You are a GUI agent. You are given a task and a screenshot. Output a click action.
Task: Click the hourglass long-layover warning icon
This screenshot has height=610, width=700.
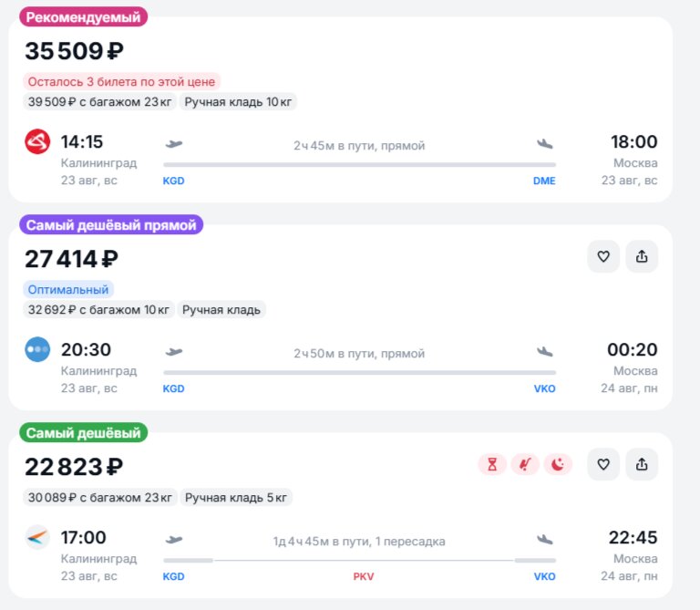(x=492, y=464)
